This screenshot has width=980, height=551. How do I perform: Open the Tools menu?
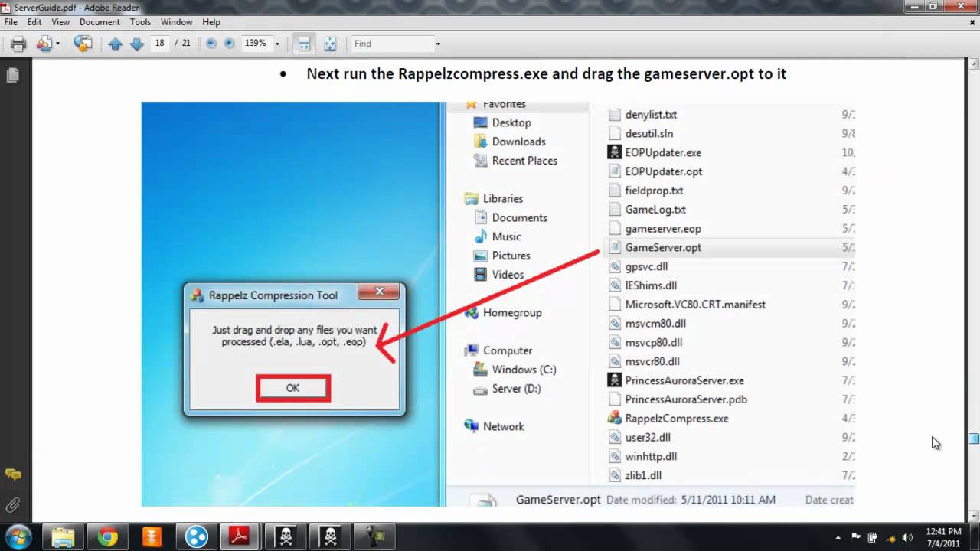[140, 22]
